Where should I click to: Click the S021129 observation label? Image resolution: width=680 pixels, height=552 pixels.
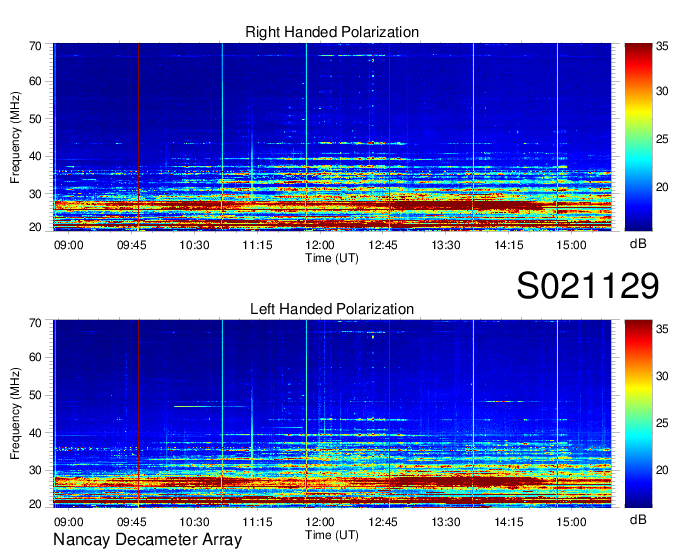(x=588, y=286)
